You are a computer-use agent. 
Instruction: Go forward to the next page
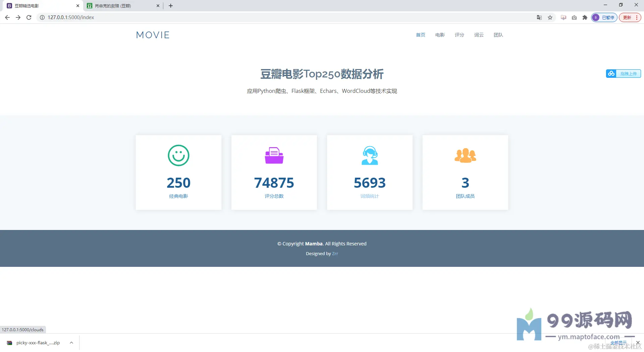click(x=18, y=17)
